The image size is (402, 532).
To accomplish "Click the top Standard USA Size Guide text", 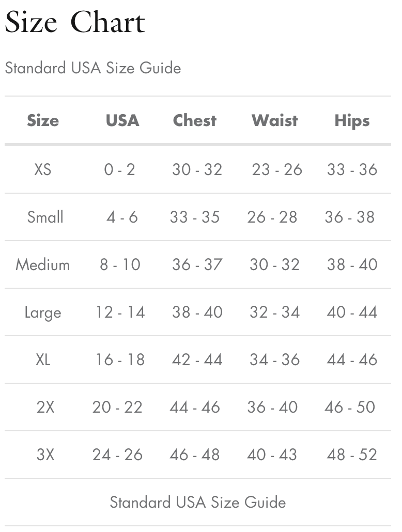I will 93,68.
